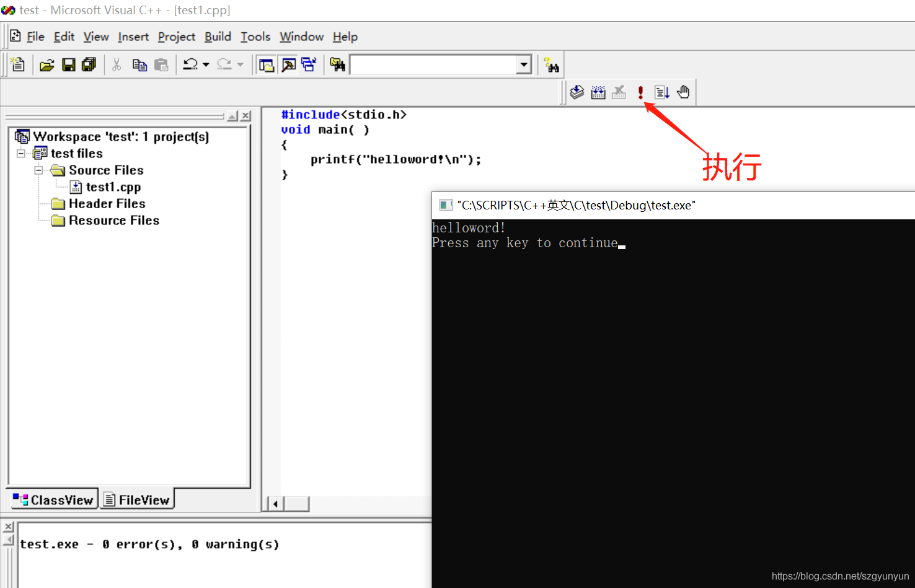
Task: Open the Undo history dropdown arrow
Action: pyautogui.click(x=206, y=64)
